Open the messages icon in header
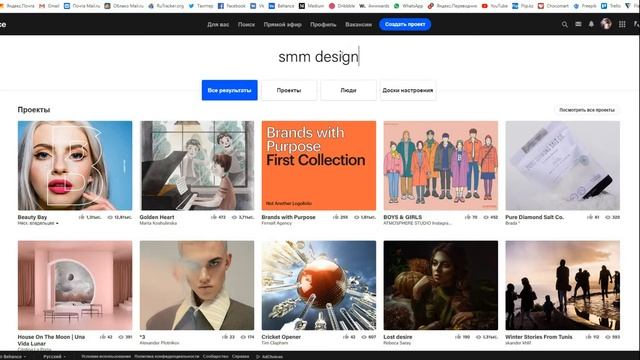Viewport: 640px width, 360px height. pos(578,24)
